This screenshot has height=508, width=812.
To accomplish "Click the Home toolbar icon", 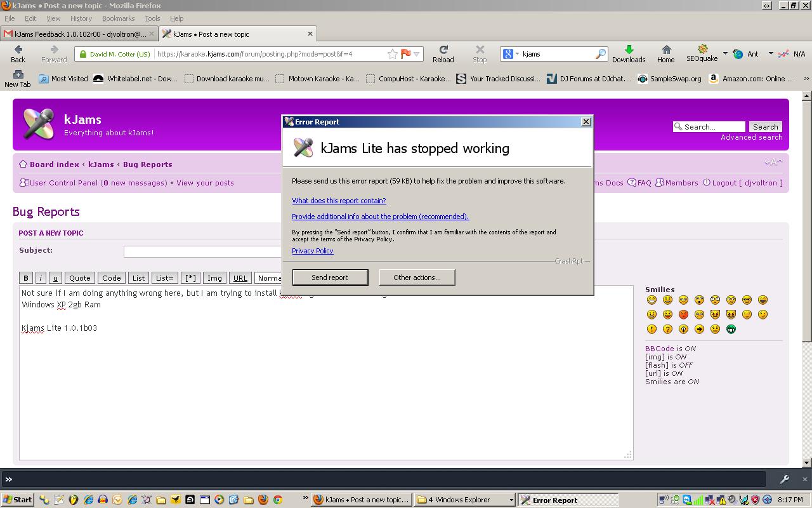I will click(x=665, y=50).
